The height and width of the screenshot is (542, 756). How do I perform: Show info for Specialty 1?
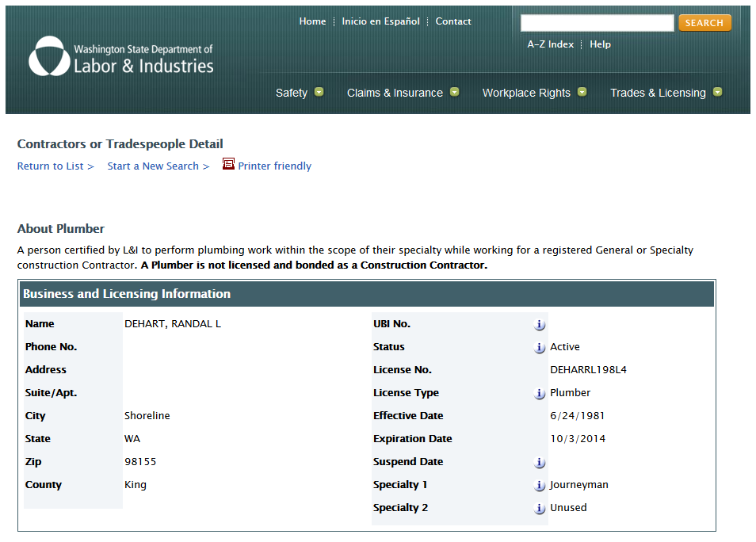(540, 486)
